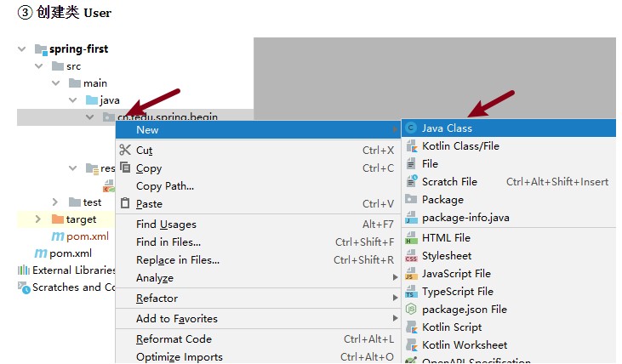Screen dimensions: 622x364
Task: Click the File type icon in the New submenu
Action: pyautogui.click(x=411, y=163)
